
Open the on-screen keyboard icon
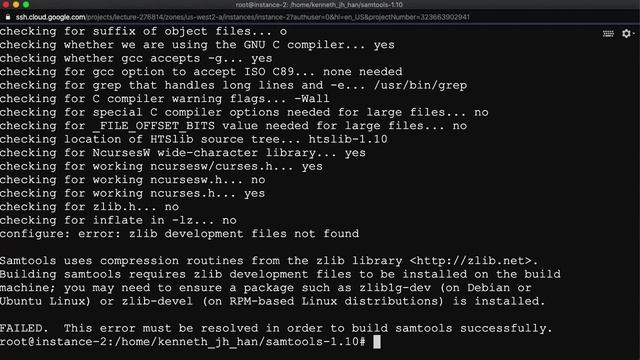(x=608, y=34)
